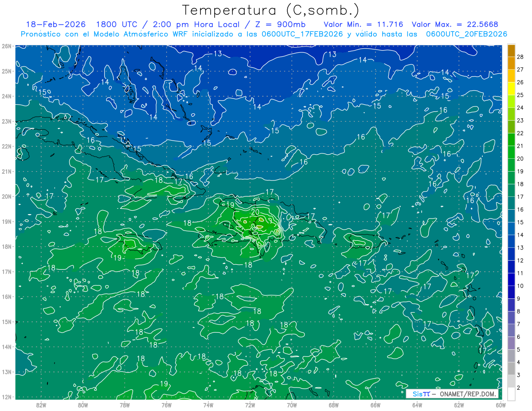Click the colorbar value label '26'

pos(520,82)
